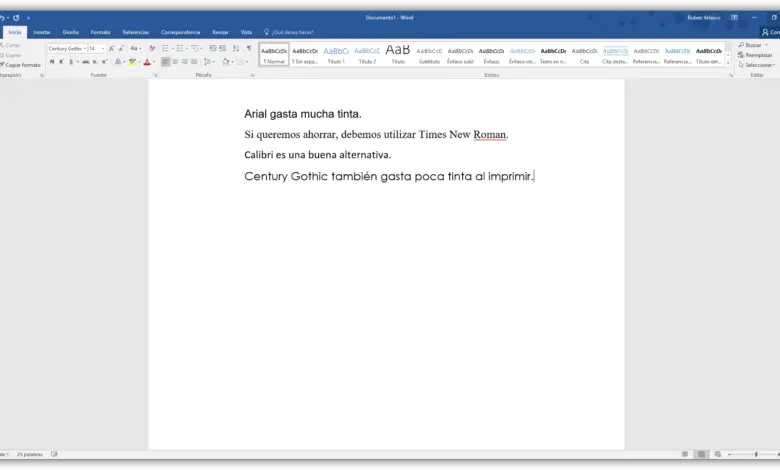Screen dimensions: 780x470
Task: Apply yellow text highlight color
Action: (x=132, y=62)
